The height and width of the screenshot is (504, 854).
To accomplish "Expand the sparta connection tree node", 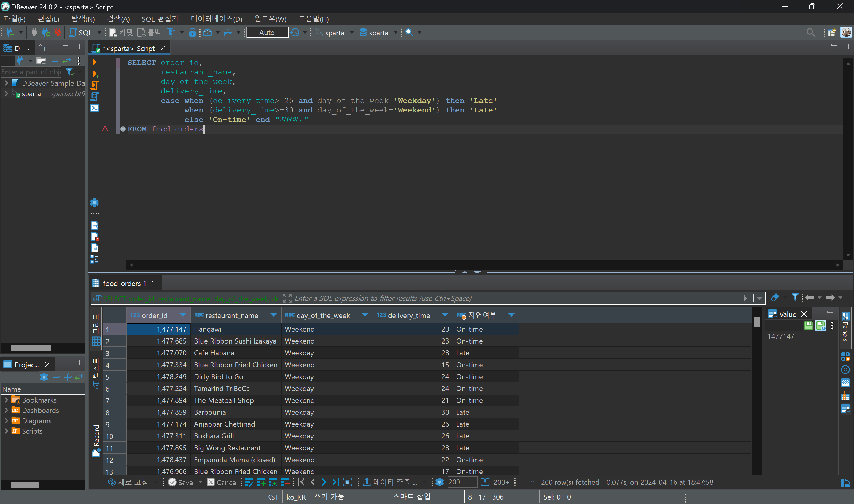I will (x=6, y=94).
